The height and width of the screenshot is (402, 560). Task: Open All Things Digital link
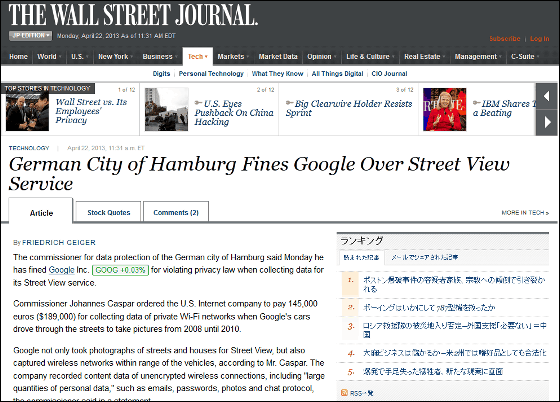click(337, 74)
